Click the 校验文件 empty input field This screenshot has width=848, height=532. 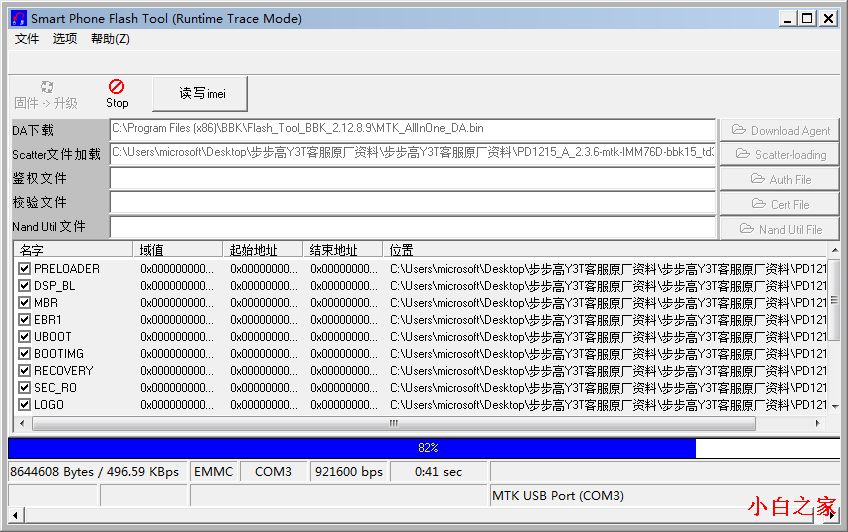pyautogui.click(x=413, y=203)
